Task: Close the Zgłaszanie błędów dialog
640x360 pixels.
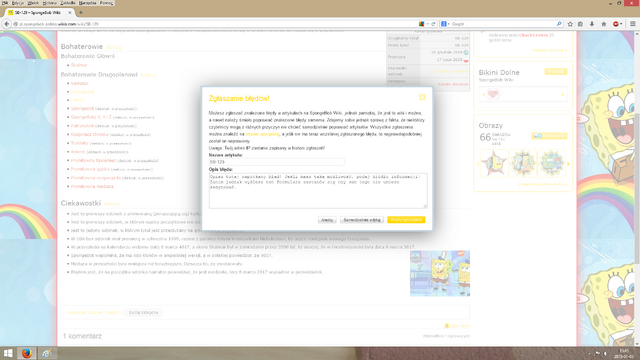Action: coord(422,97)
